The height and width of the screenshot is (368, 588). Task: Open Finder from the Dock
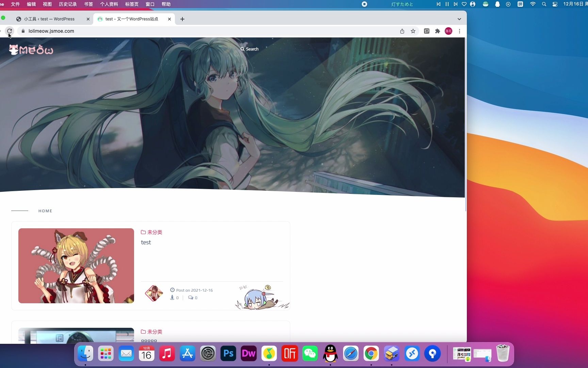click(85, 354)
